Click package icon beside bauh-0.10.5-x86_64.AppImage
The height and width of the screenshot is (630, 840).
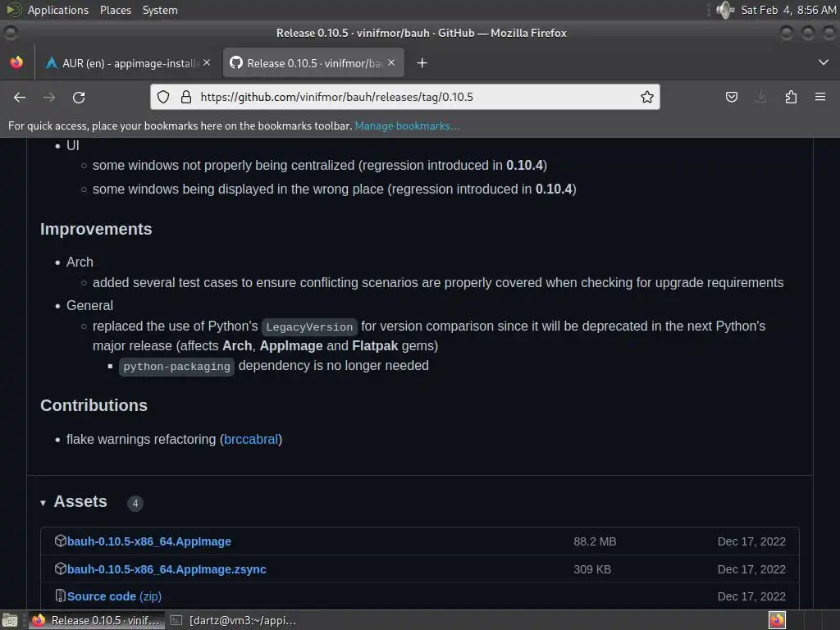(x=61, y=541)
